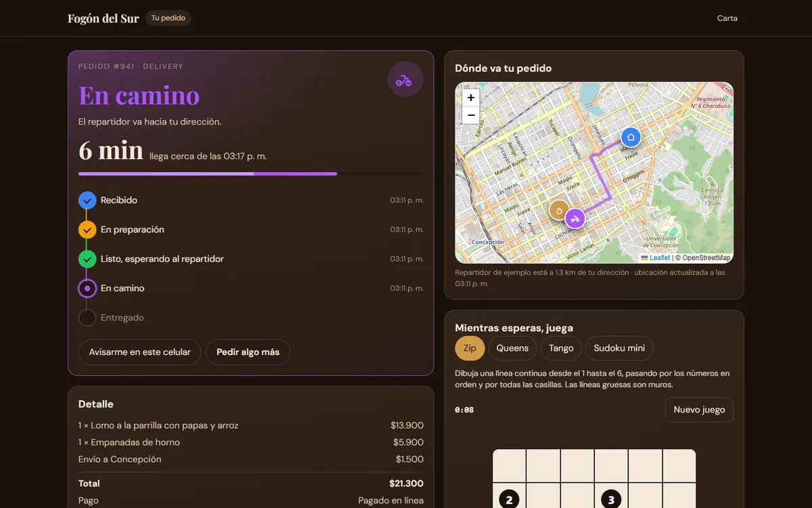Zoom out on the map
812x508 pixels.
click(x=471, y=115)
